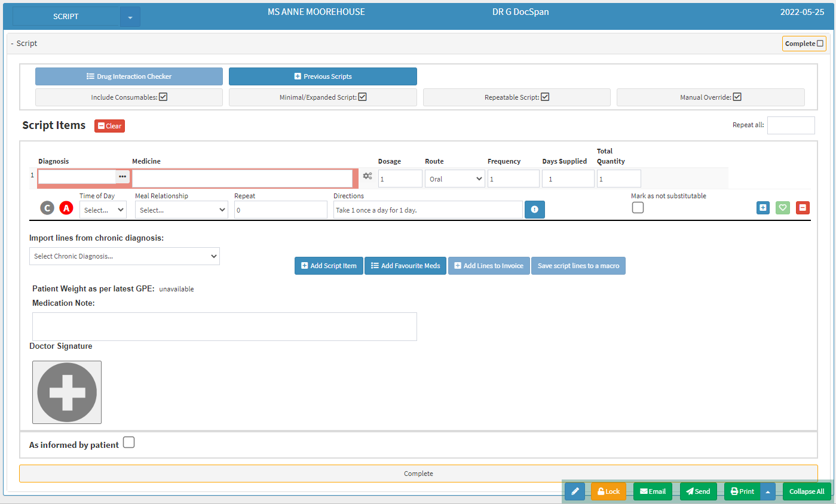Add a row with blue plus icon
The image size is (836, 504).
(763, 208)
